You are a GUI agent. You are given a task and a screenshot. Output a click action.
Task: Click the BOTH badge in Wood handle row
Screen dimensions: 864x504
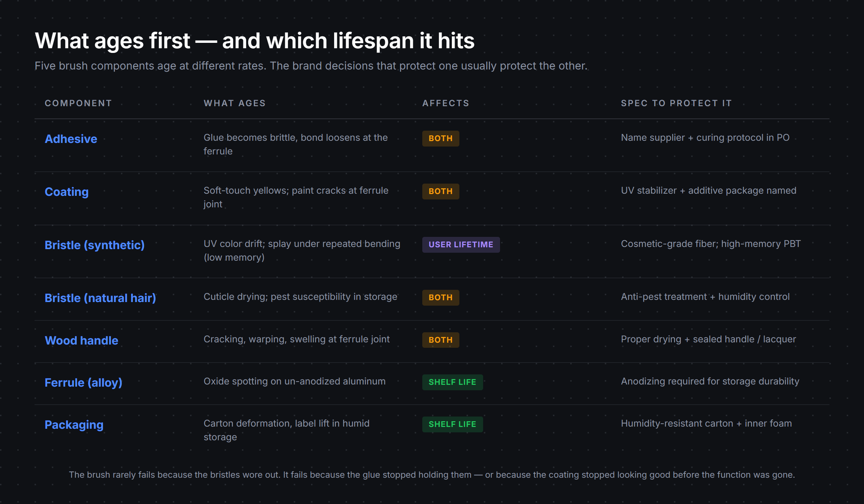pyautogui.click(x=441, y=340)
